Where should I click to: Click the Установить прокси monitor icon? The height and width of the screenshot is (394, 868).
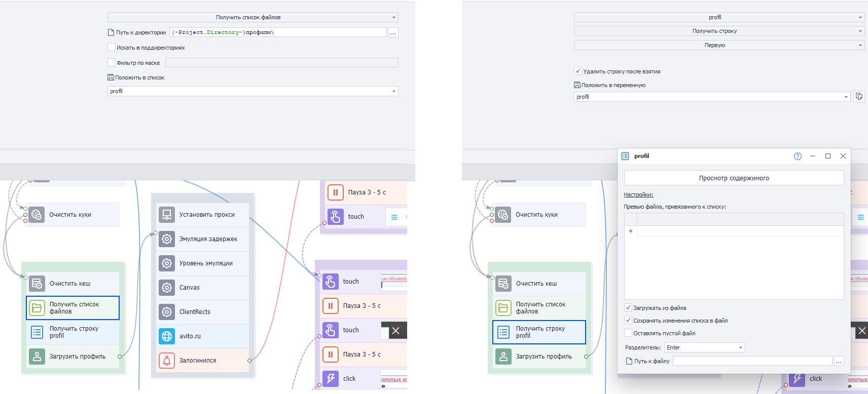tap(167, 214)
